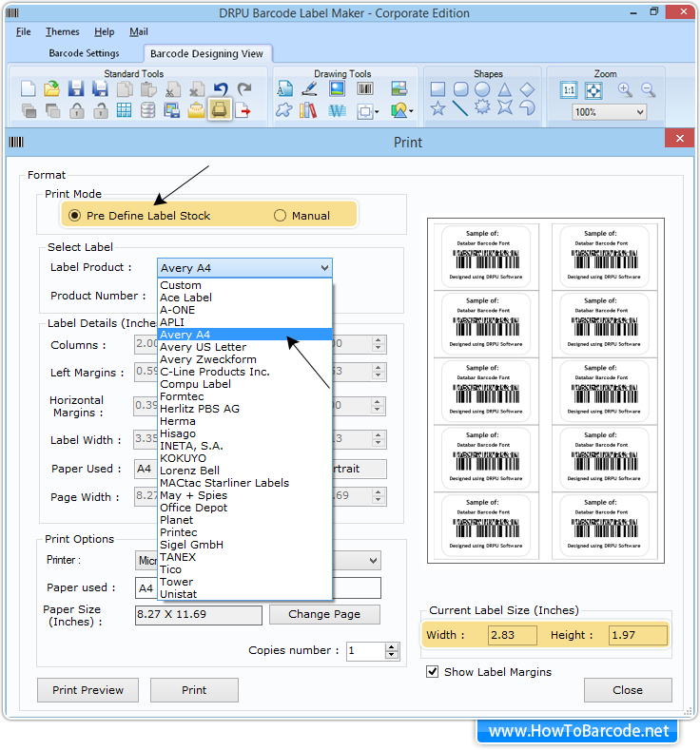Select the Pen signature tool icon
Viewport: 700px width, 750px height.
pyautogui.click(x=309, y=89)
